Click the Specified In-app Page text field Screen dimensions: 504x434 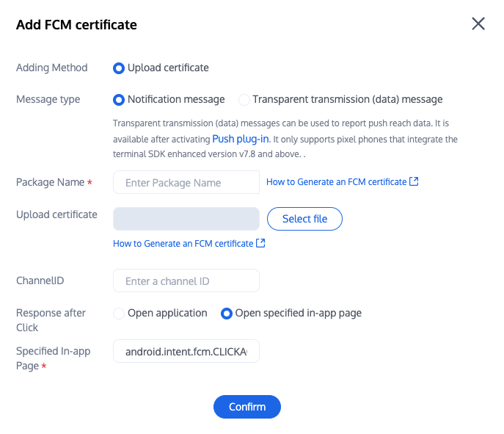(x=186, y=352)
